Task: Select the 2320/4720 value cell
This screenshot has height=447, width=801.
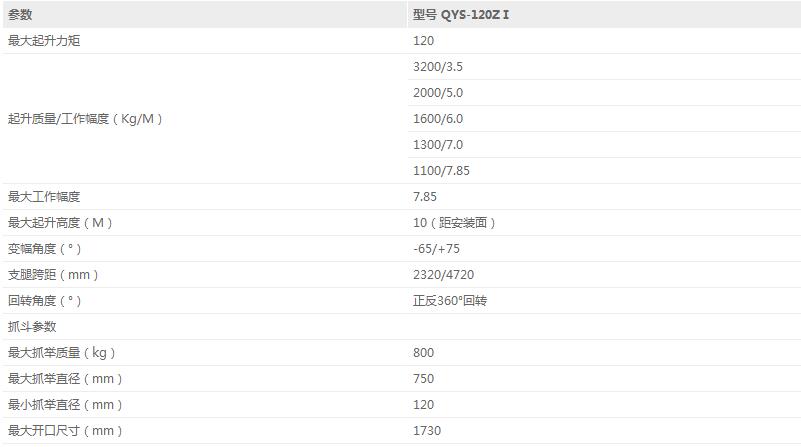Action: tap(441, 275)
